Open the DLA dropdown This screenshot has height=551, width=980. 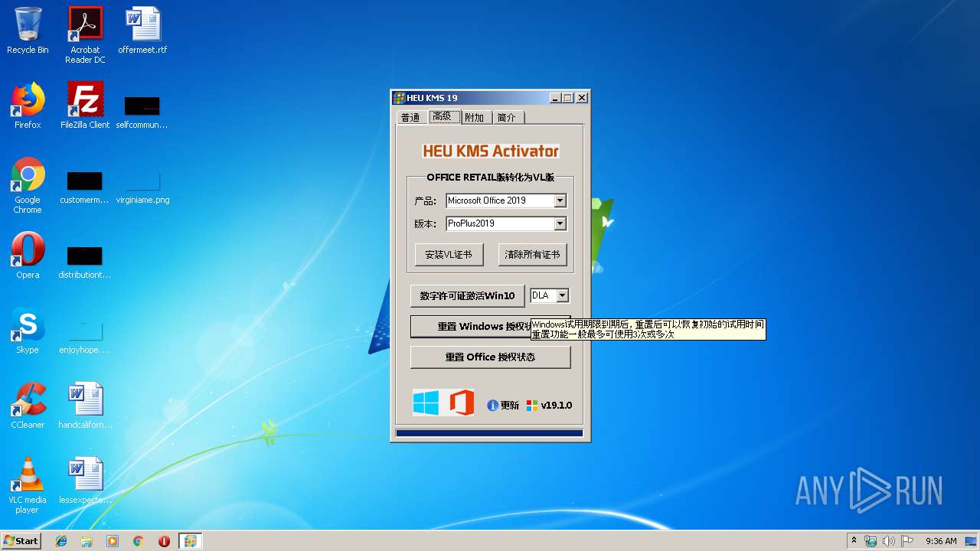[x=563, y=295]
